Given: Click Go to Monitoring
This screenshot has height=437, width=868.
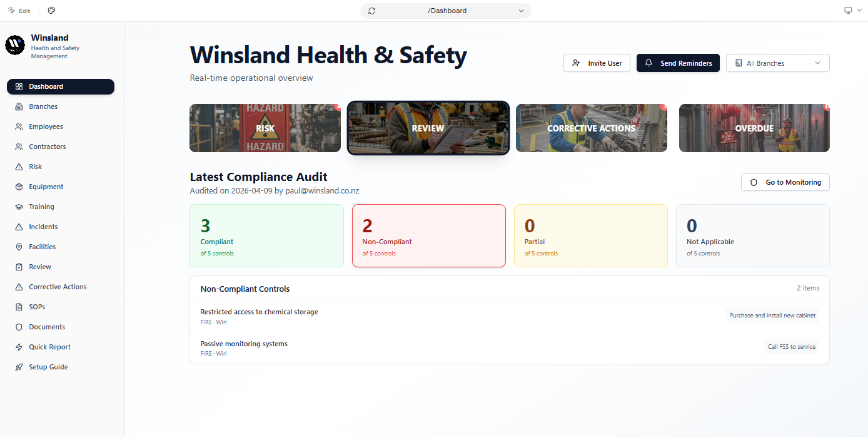Looking at the screenshot, I should tap(785, 182).
